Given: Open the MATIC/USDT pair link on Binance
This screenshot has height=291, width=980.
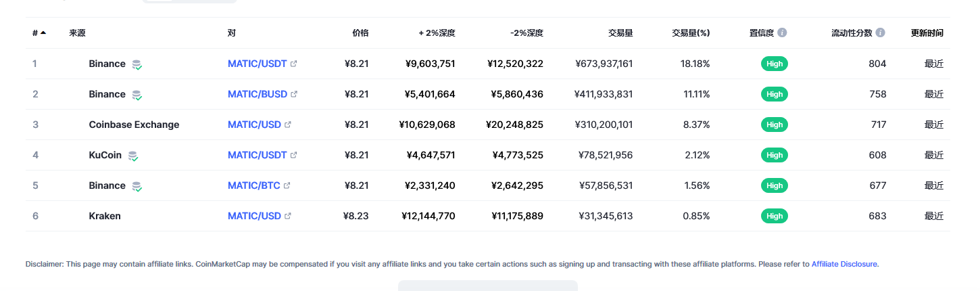Looking at the screenshot, I should point(258,64).
